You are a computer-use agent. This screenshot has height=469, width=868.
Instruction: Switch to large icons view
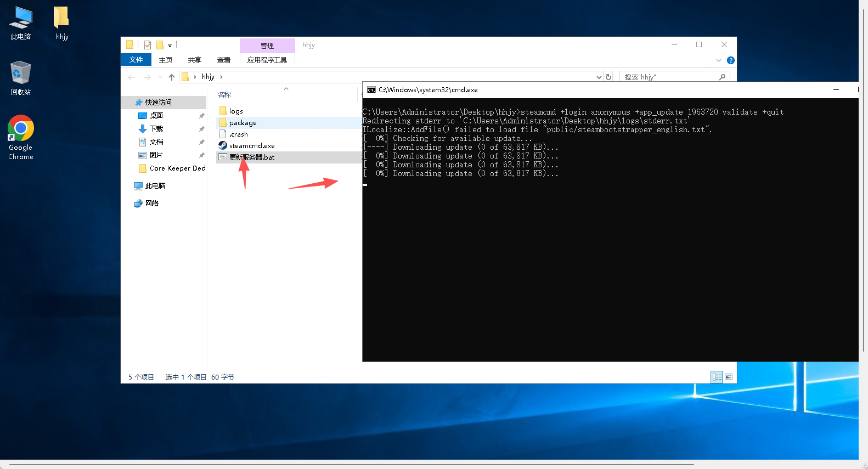pyautogui.click(x=729, y=377)
